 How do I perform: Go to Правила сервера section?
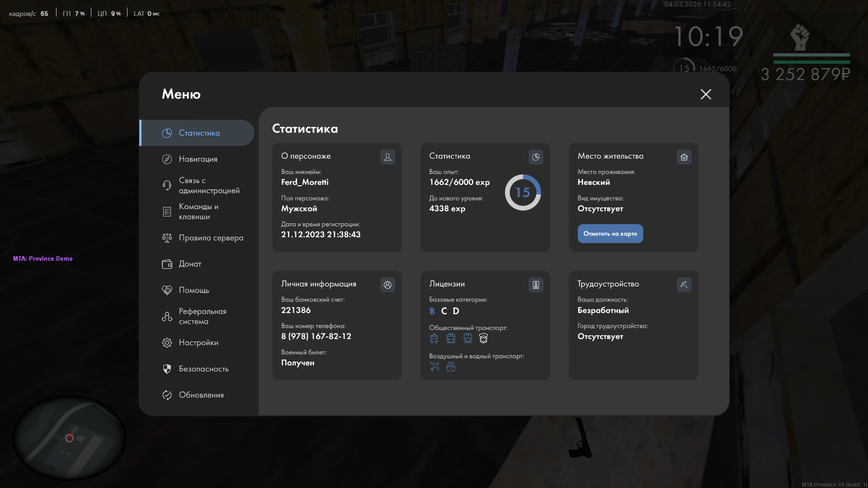[210, 238]
